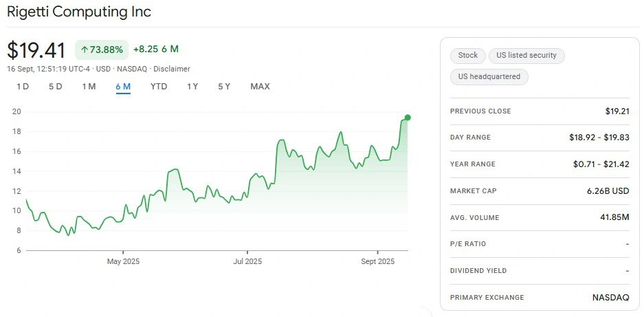Click the May 2025 axis label
Screen dimensions: 644x317
click(x=123, y=261)
